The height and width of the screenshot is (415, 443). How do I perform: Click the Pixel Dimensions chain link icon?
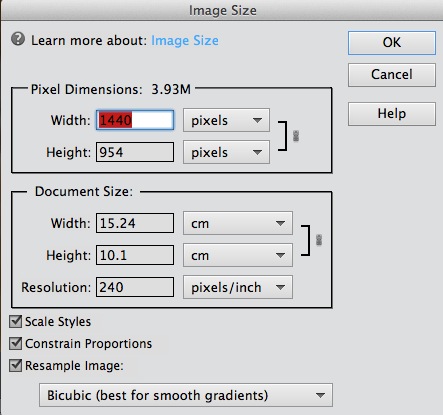pyautogui.click(x=296, y=136)
